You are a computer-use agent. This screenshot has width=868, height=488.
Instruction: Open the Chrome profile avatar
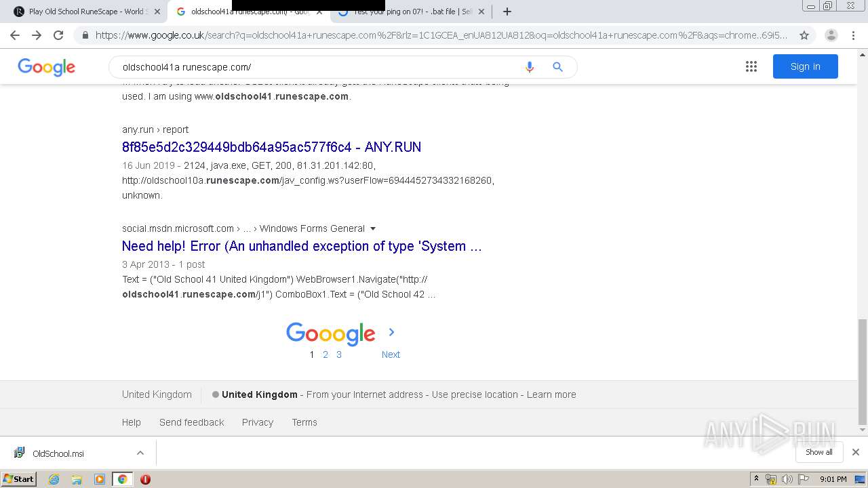tap(831, 35)
